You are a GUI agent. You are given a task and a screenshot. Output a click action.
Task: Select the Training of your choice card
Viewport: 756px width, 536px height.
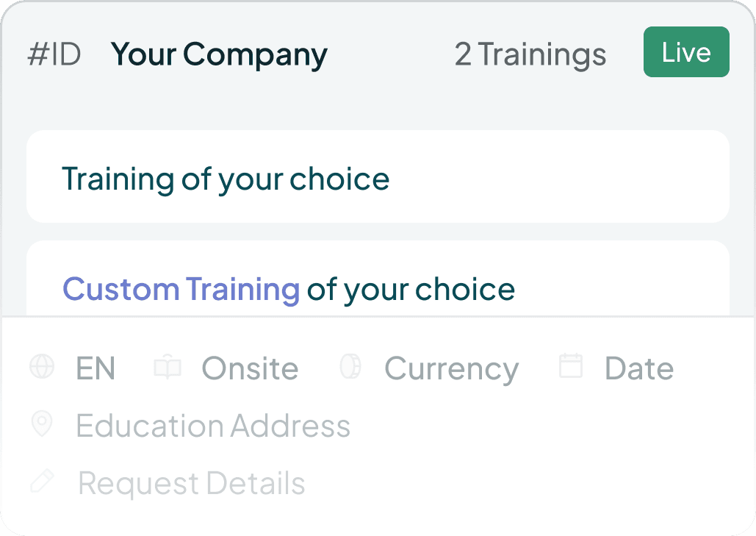tap(378, 176)
